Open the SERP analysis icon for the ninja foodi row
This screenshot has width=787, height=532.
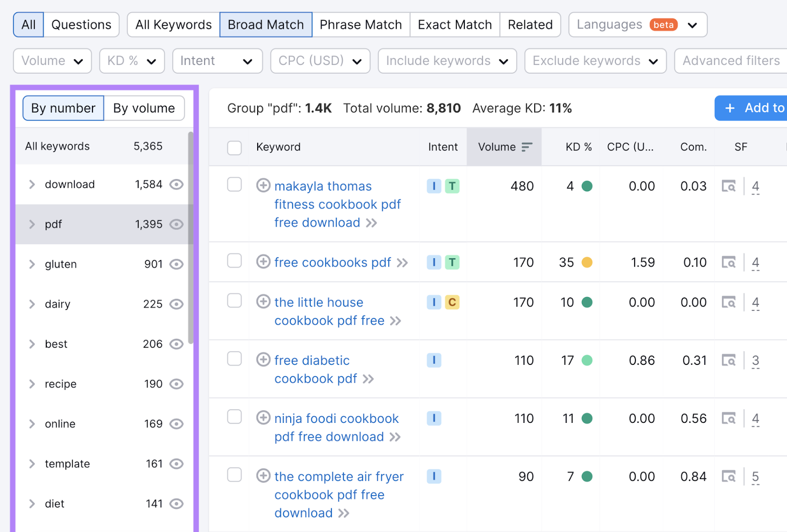[x=729, y=418]
